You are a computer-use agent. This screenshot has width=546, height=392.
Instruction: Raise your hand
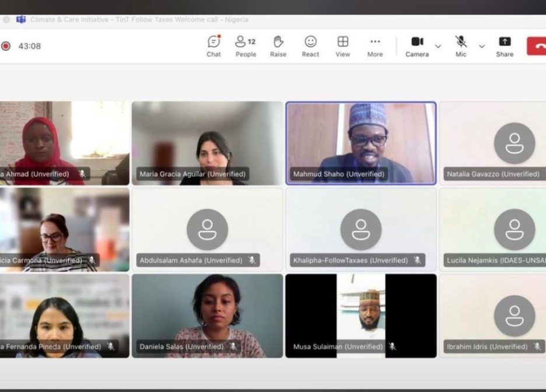tap(278, 46)
